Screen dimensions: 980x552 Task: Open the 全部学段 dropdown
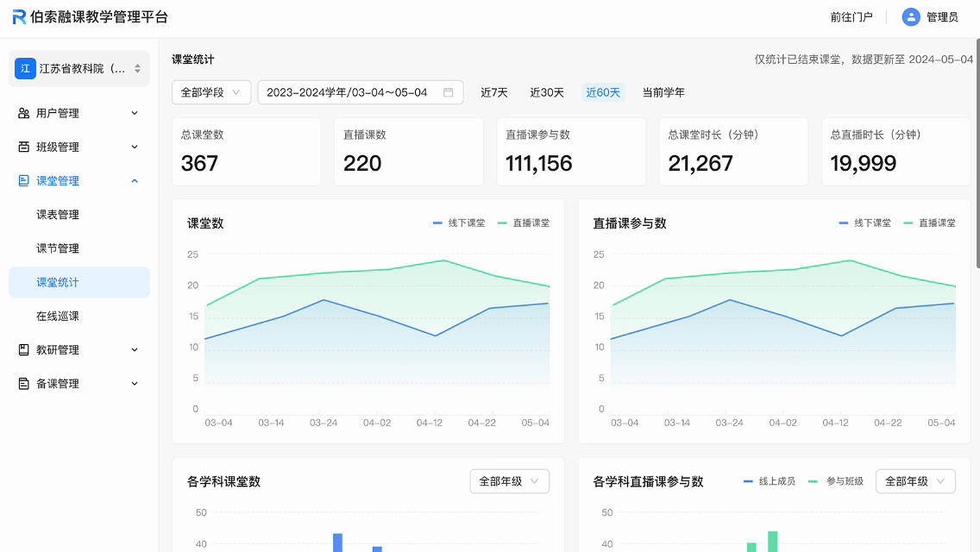point(211,92)
